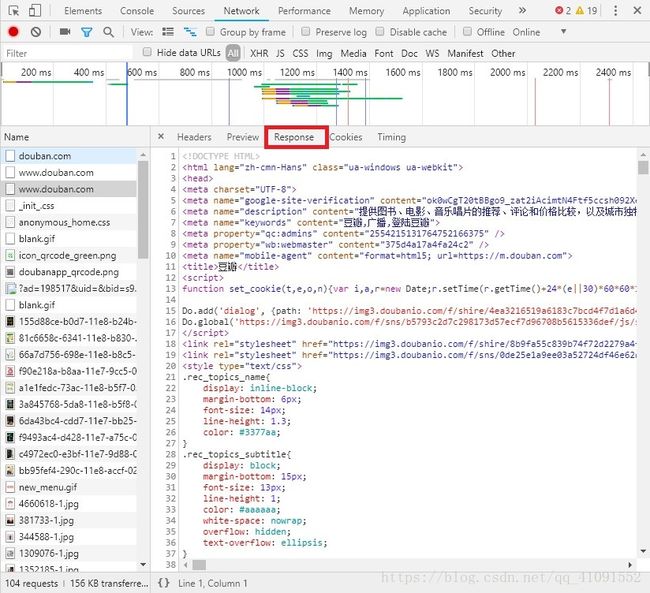The width and height of the screenshot is (650, 593).
Task: Click request list scroll down arrow
Action: tap(143, 564)
